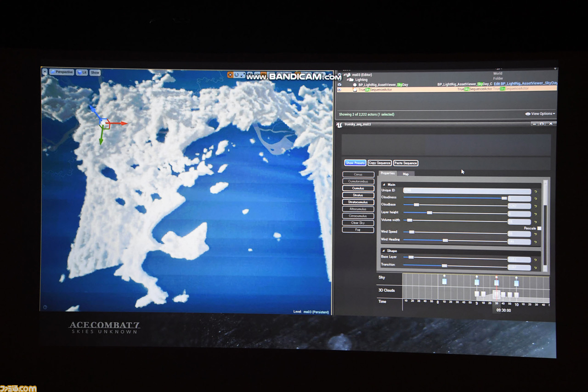Image resolution: width=588 pixels, height=392 pixels.
Task: Select the rotate transform tool icon
Action: click(237, 74)
